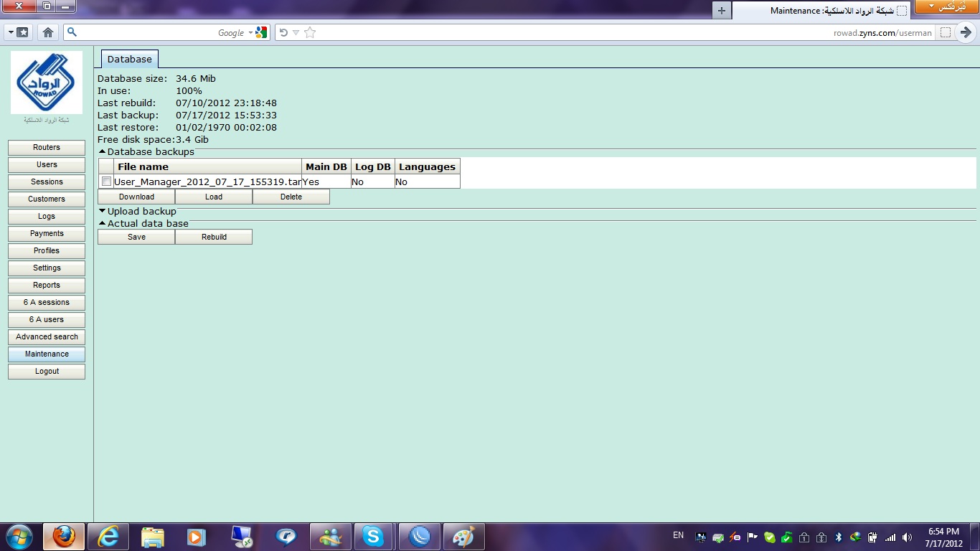Click the Save database button
This screenshot has height=551, width=980.
click(136, 237)
